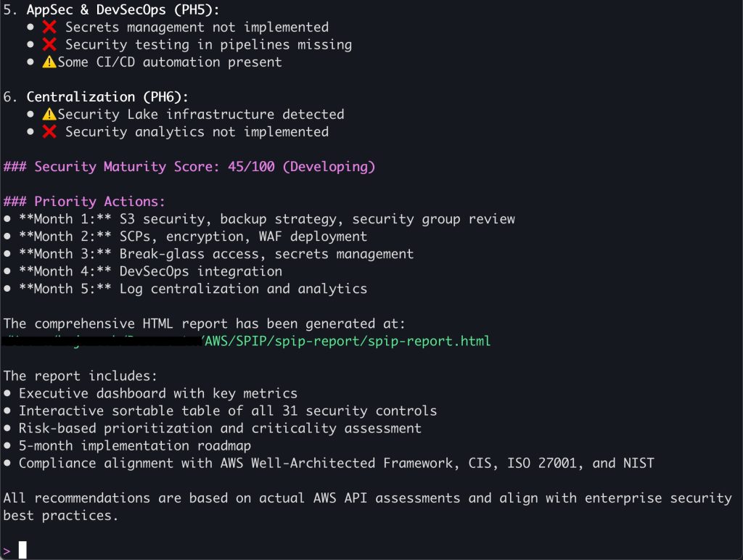The image size is (743, 560).
Task: Click the Interactive sortable table bullet text
Action: coord(227,411)
